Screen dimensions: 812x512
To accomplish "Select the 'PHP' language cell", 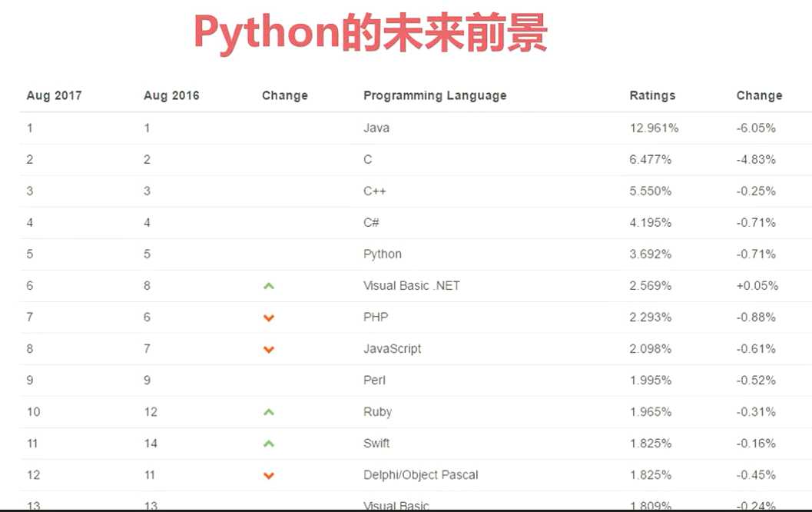I will pyautogui.click(x=376, y=318).
